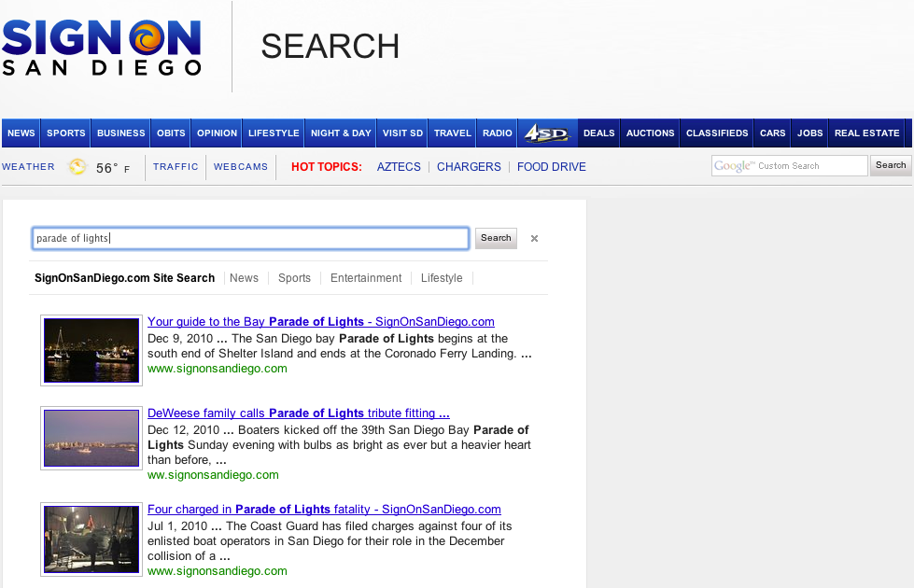Open the LIFESTYLE nav menu
914x588 pixels.
click(274, 133)
